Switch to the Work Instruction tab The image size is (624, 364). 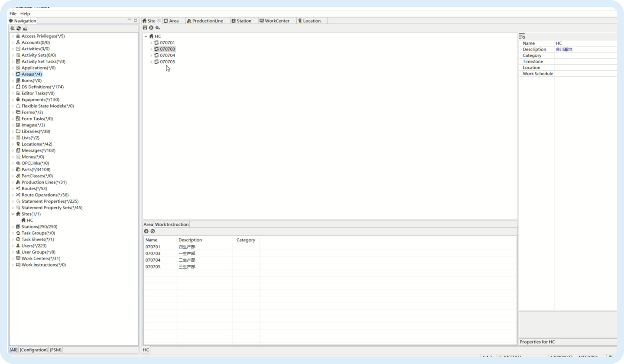pos(172,224)
